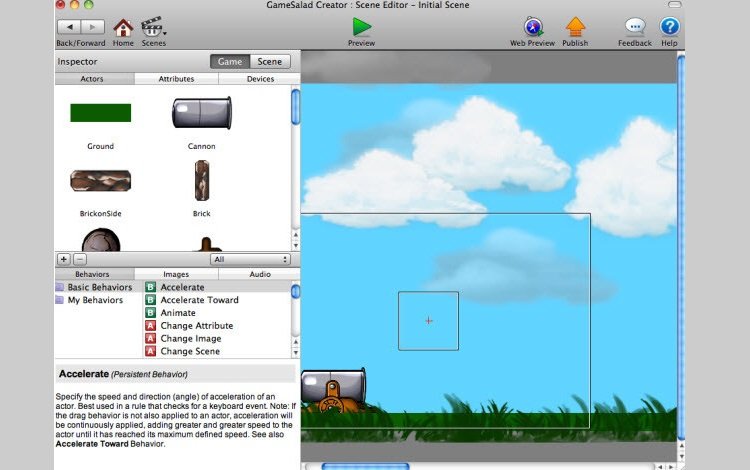750x470 pixels.
Task: Select the vertical Brick actor thumbnail
Action: pyautogui.click(x=202, y=180)
